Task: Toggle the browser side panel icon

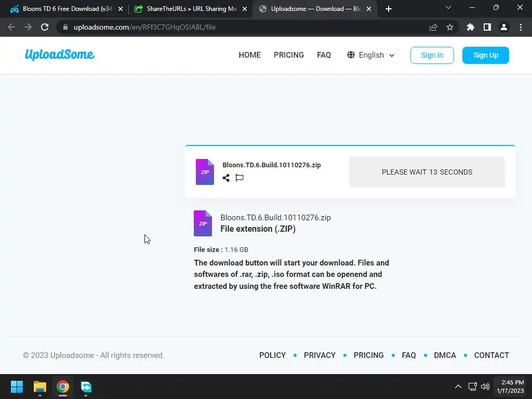Action: point(487,27)
